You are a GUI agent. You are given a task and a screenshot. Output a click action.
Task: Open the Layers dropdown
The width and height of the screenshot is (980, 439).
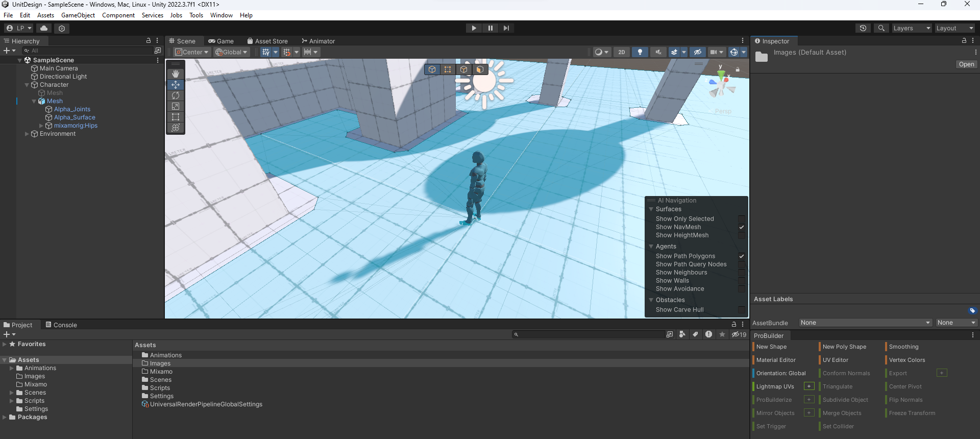[x=912, y=28]
